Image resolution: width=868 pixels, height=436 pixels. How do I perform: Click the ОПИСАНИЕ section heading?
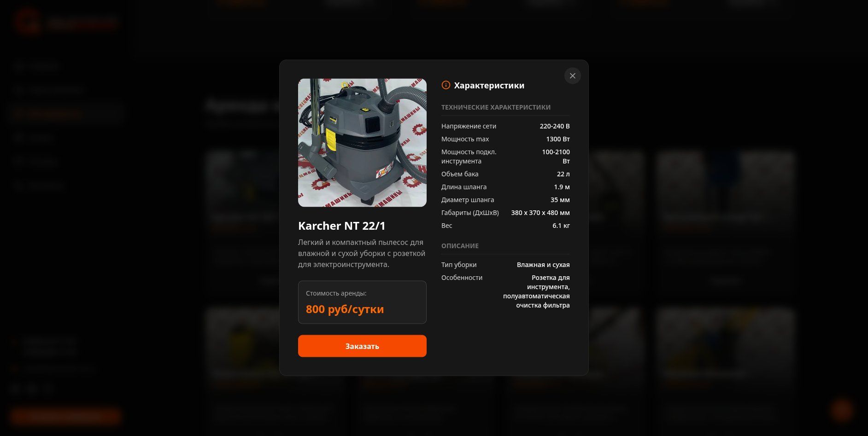[x=460, y=246]
